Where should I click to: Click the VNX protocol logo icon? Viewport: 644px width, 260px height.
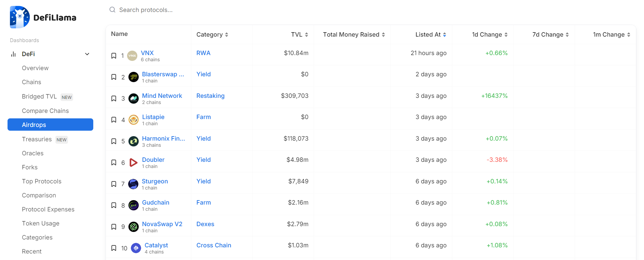tap(132, 56)
